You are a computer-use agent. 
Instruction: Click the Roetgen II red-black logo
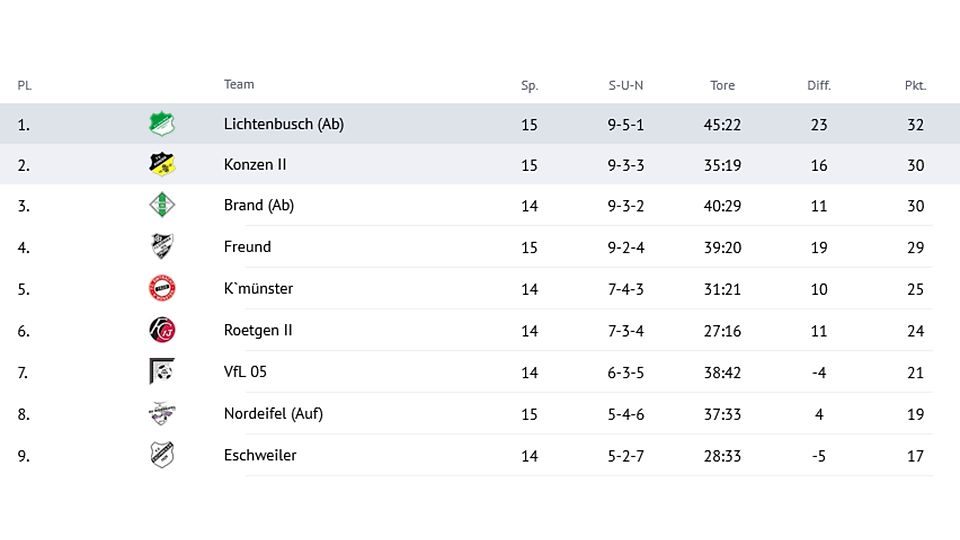pyautogui.click(x=162, y=330)
